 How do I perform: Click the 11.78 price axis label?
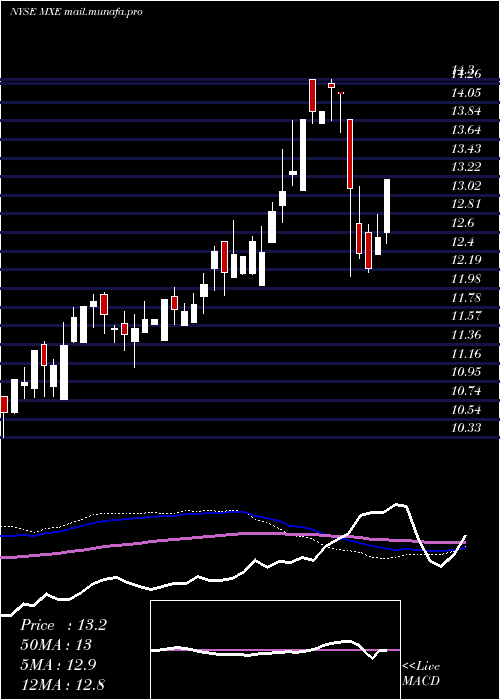pyautogui.click(x=466, y=297)
